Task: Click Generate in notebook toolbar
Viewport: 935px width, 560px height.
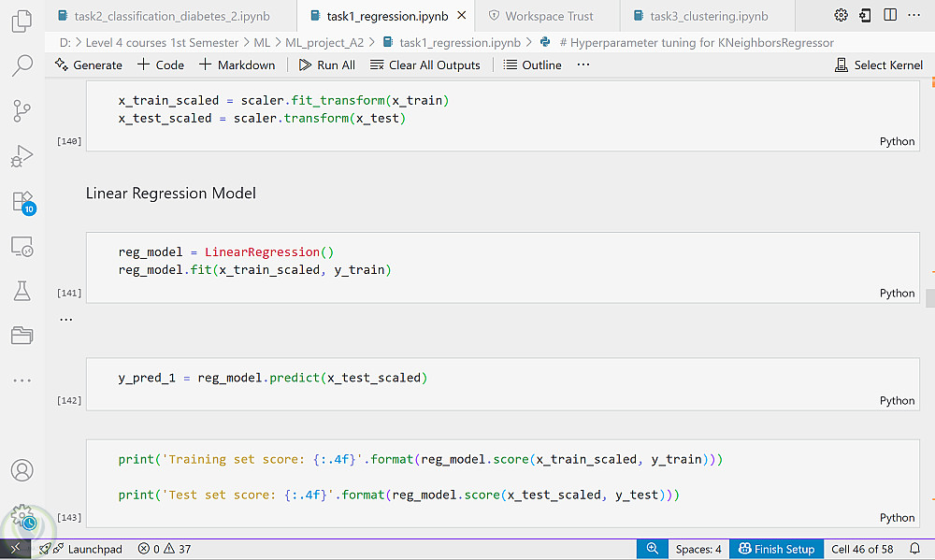Action: pyautogui.click(x=88, y=65)
